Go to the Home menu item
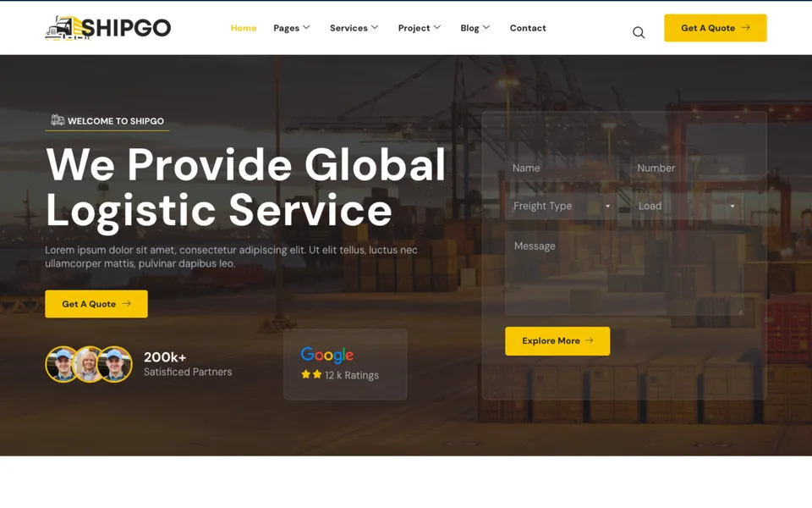This screenshot has height=508, width=812. pyautogui.click(x=244, y=28)
